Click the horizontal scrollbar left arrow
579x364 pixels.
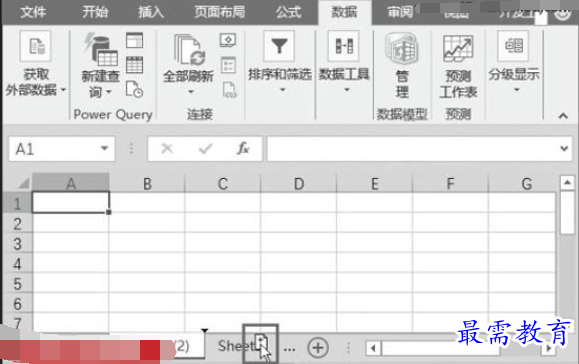pyautogui.click(x=373, y=348)
